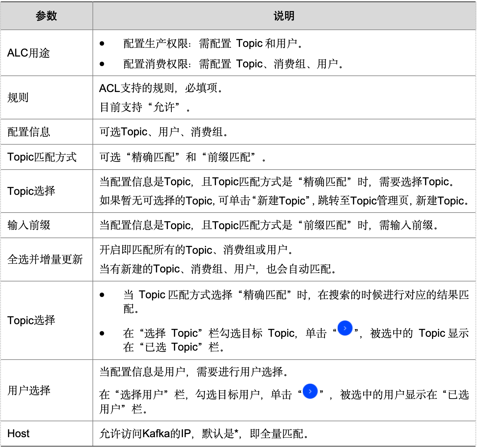Image resolution: width=477 pixels, height=448 pixels.
Task: Click the blue arrow icon in 用户选择 row
Action: (x=310, y=391)
